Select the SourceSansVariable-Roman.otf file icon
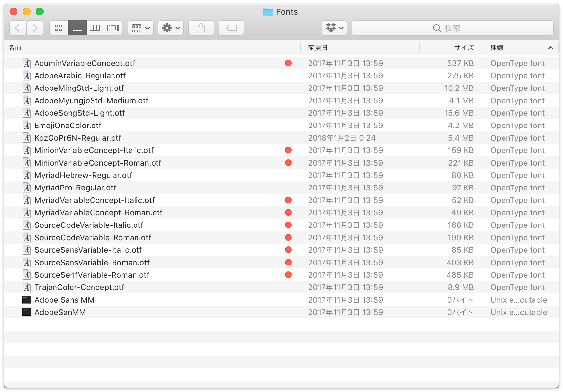The height and width of the screenshot is (392, 563). point(27,262)
